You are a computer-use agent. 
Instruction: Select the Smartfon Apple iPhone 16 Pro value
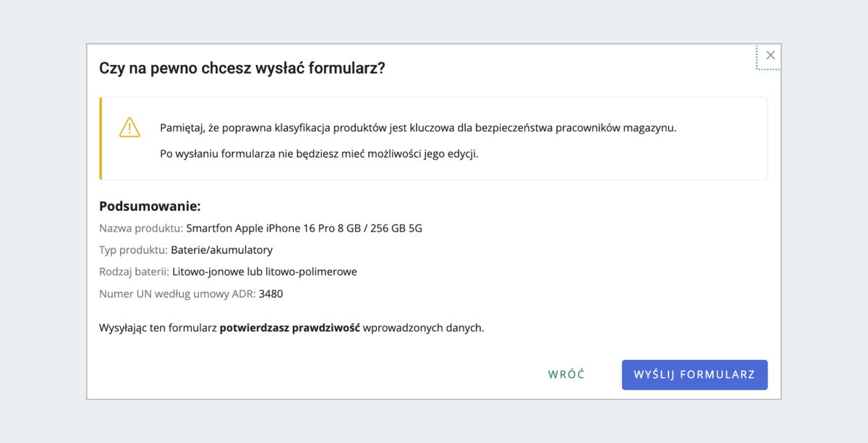pos(305,228)
